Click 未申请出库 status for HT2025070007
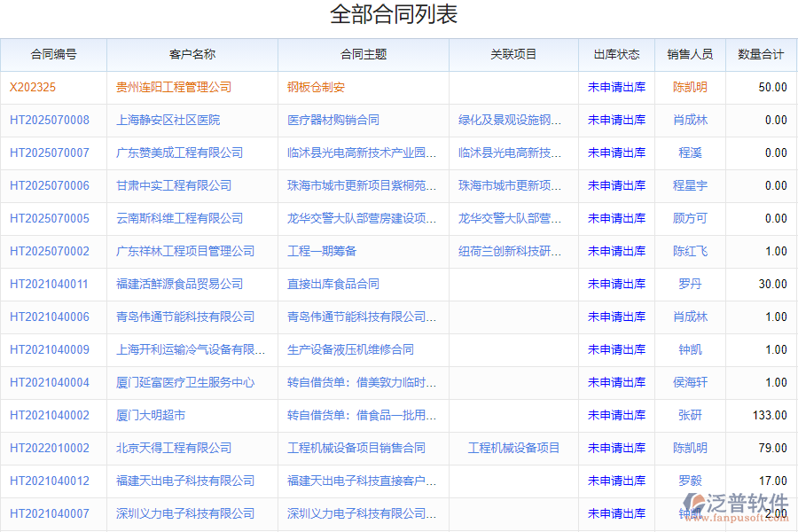The height and width of the screenshot is (532, 798). [x=616, y=153]
